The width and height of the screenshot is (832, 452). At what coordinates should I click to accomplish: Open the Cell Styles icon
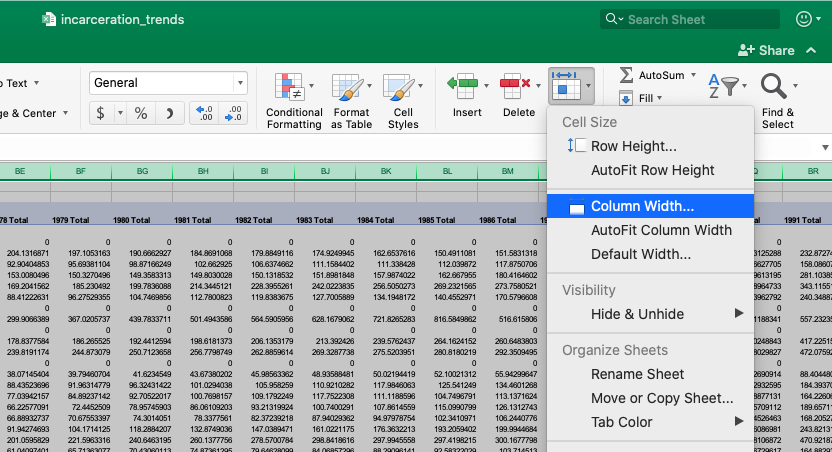(398, 86)
